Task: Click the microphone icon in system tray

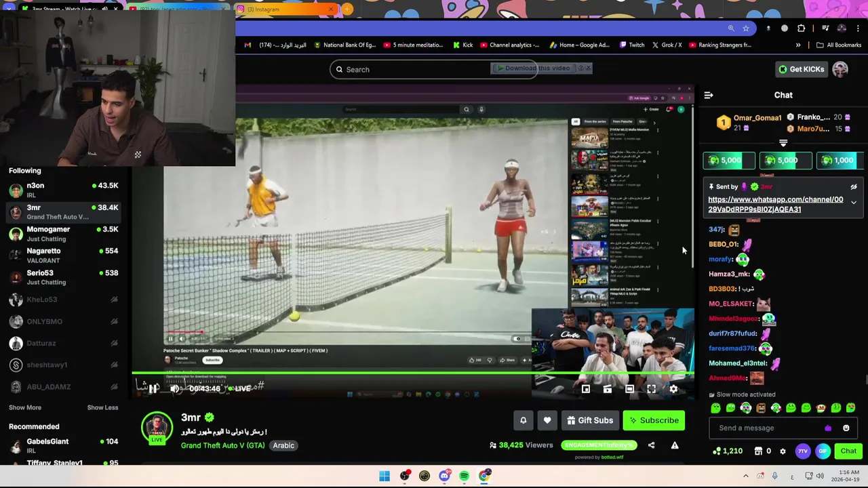Action: 774,476
